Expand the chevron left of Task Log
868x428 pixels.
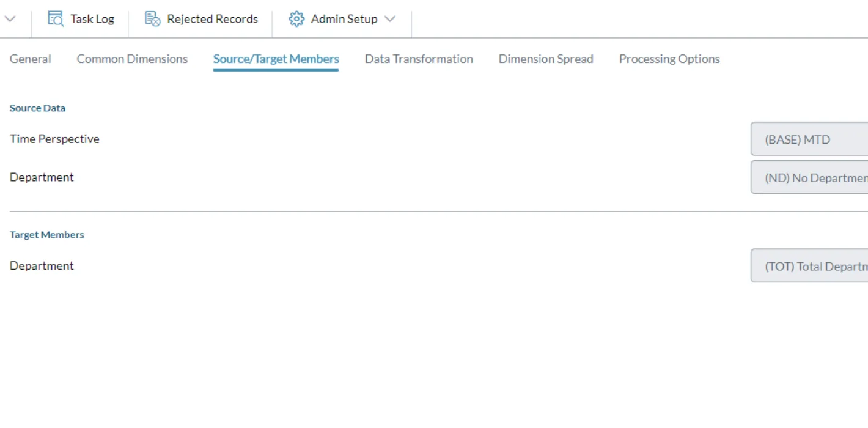[10, 19]
